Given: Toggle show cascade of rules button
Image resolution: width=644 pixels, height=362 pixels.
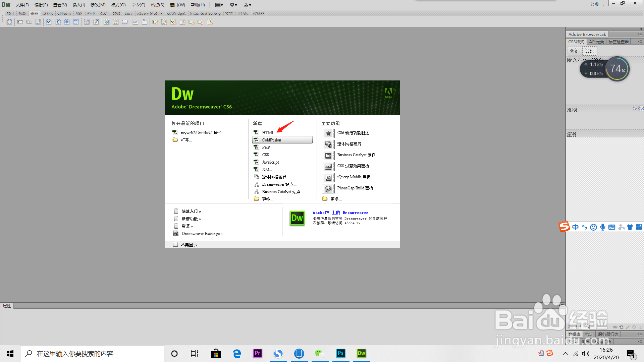Looking at the screenshot, I should (x=641, y=108).
